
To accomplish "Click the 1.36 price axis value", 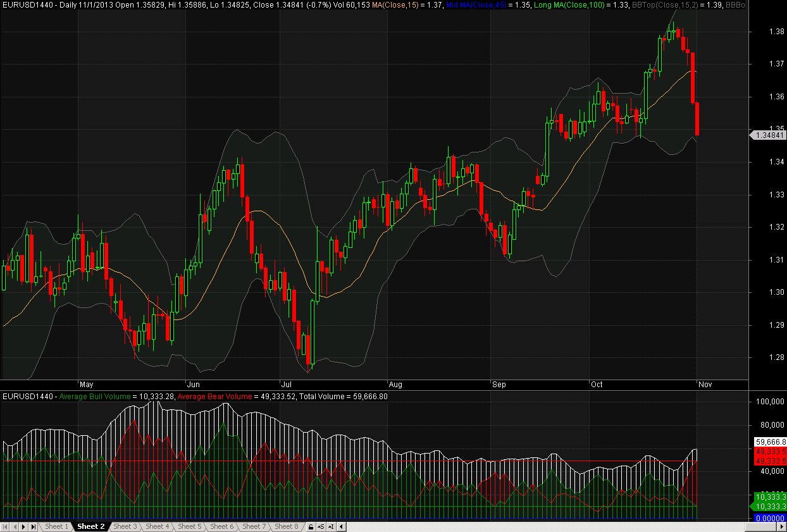I will coord(776,97).
